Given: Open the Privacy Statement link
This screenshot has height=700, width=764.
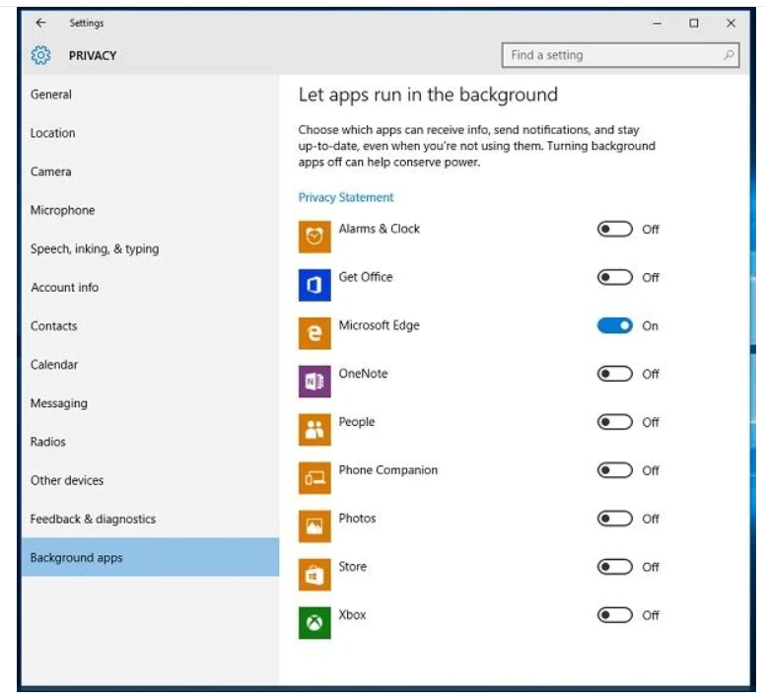Looking at the screenshot, I should tap(346, 197).
